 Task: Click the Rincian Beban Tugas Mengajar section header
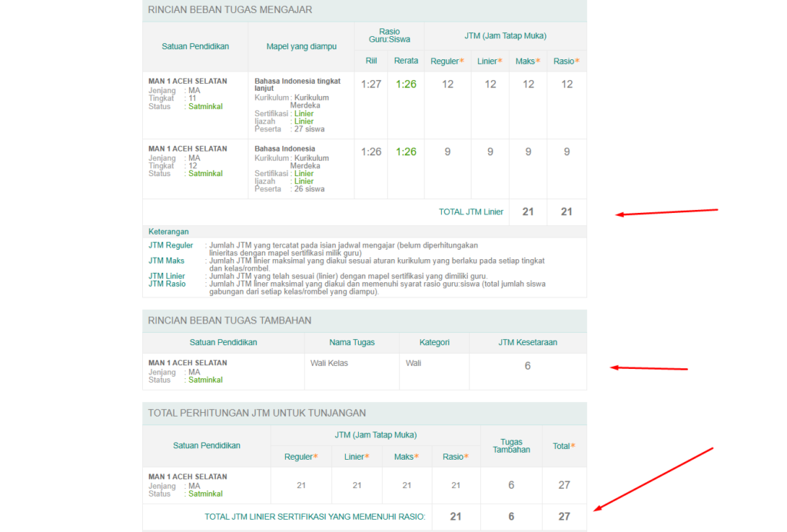coord(230,10)
